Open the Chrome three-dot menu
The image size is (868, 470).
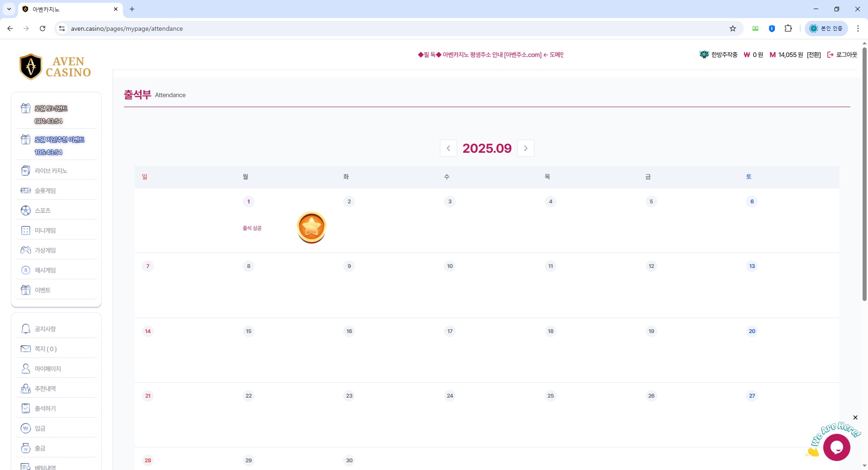858,28
